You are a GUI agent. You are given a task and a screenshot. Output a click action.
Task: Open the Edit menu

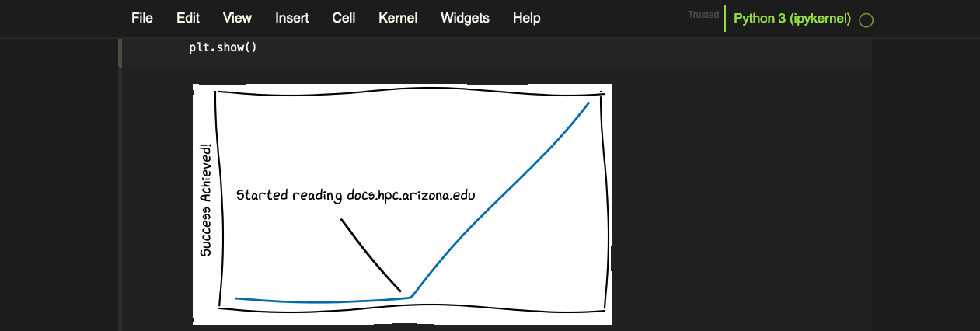(x=188, y=18)
